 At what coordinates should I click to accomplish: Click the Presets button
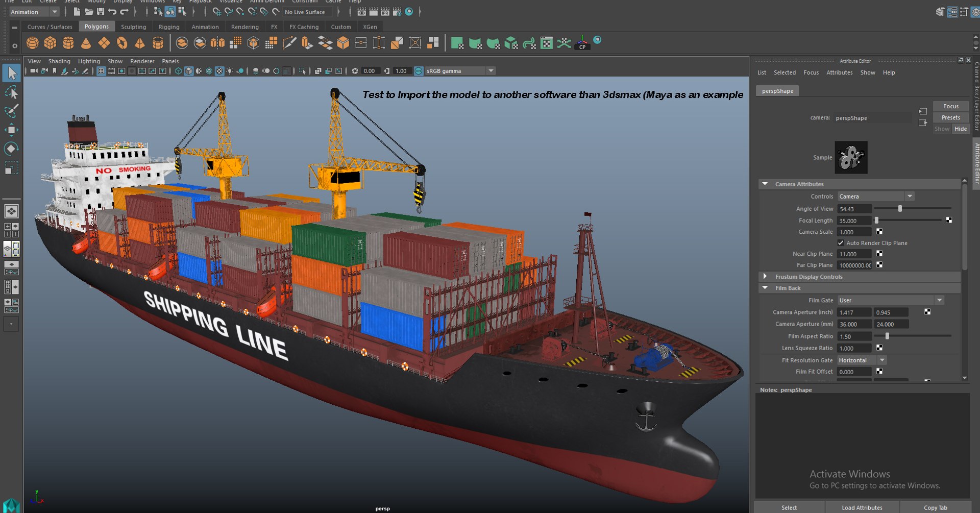click(950, 117)
